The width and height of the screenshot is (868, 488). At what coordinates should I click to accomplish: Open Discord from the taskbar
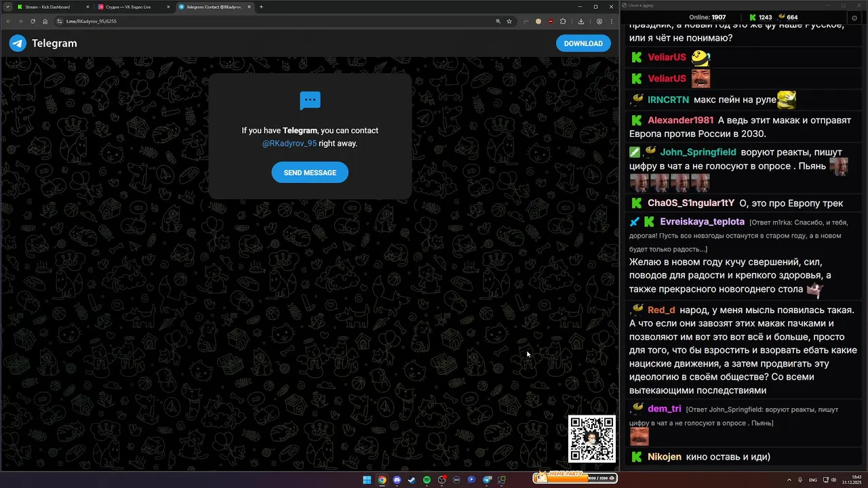pos(397,480)
